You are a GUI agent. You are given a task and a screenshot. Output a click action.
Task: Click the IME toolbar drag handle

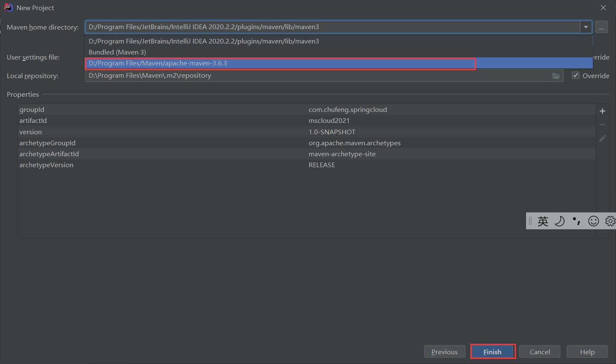[x=530, y=221]
